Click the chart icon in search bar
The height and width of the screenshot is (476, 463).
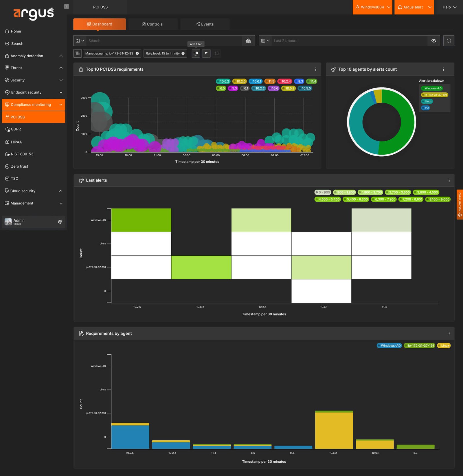click(x=248, y=41)
